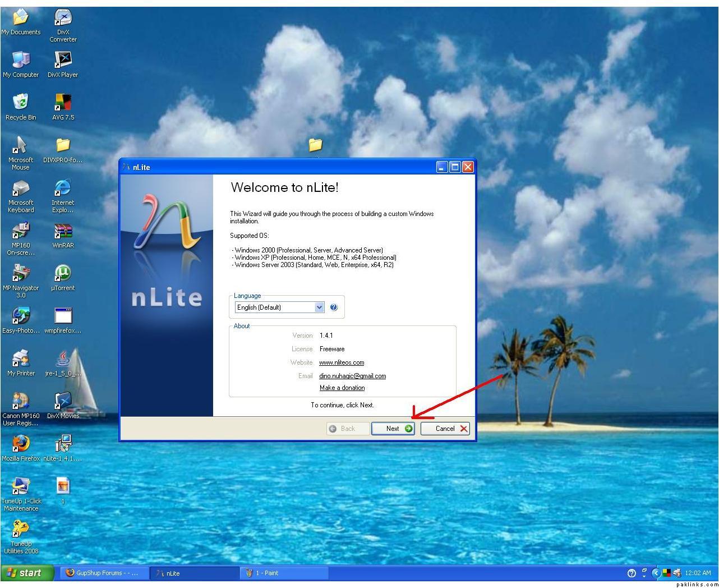Image resolution: width=719 pixels, height=588 pixels.
Task: Click the dino.nuhagic@gmail.com email link
Action: click(x=352, y=376)
